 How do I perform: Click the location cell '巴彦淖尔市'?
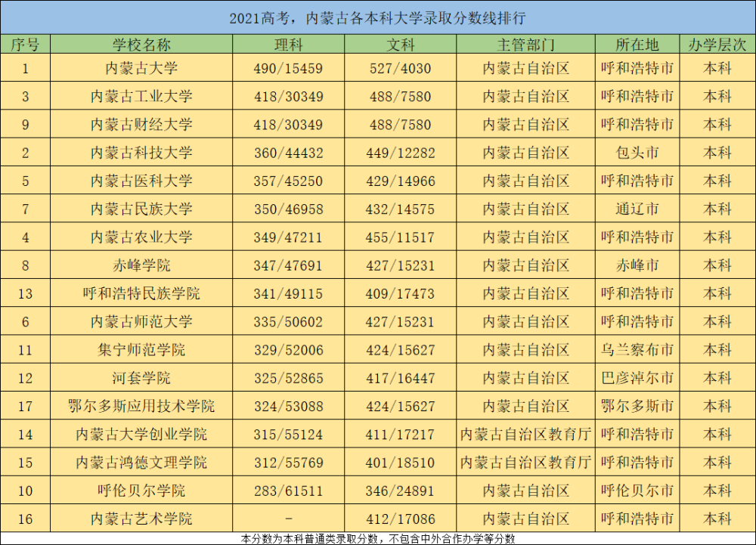pos(637,378)
